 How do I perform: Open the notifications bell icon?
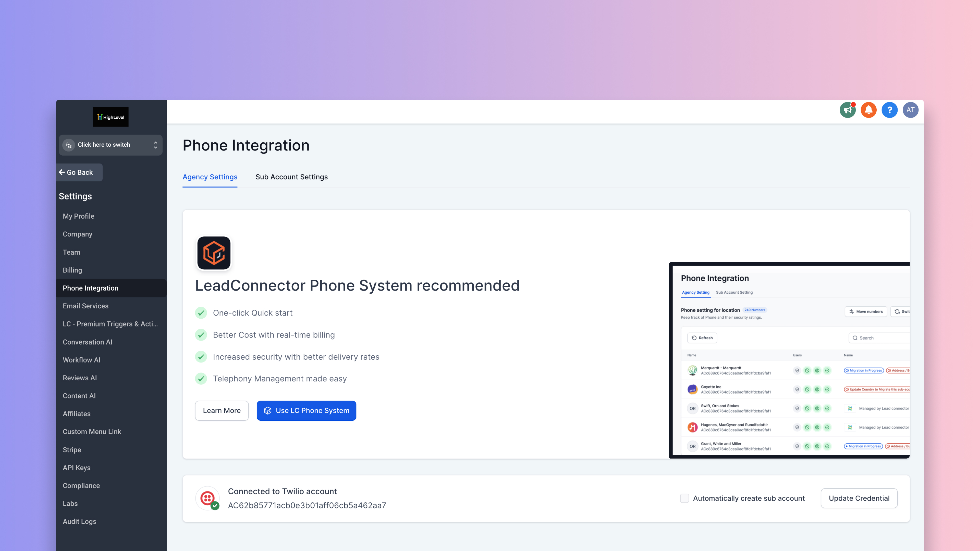point(868,110)
